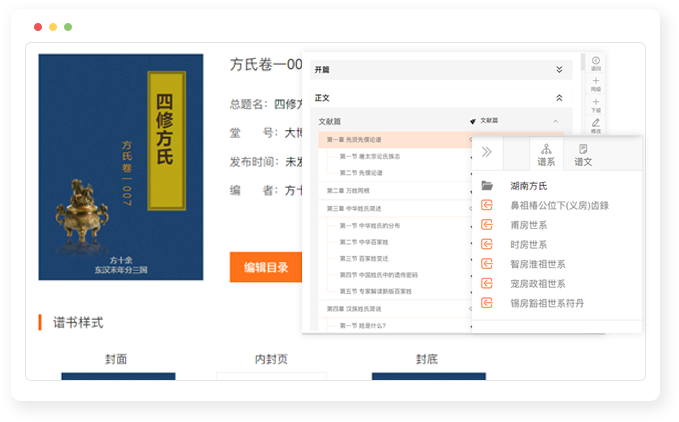Collapse the 文献篇 group arrow

(556, 121)
